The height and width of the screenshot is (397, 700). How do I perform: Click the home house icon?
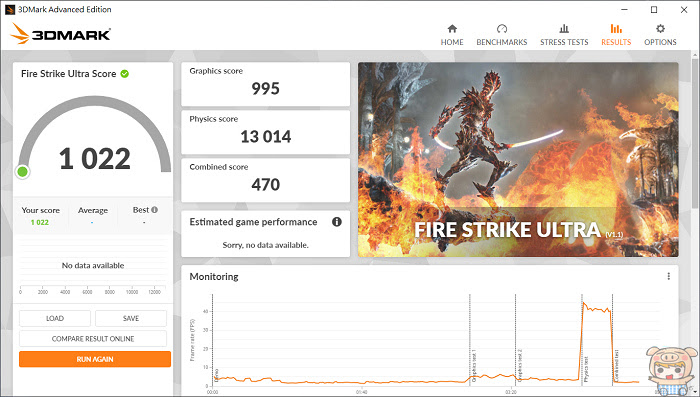452,29
